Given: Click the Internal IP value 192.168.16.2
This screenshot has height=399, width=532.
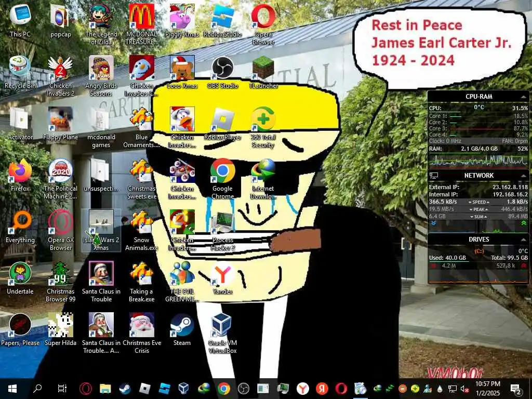Looking at the screenshot, I should [510, 194].
